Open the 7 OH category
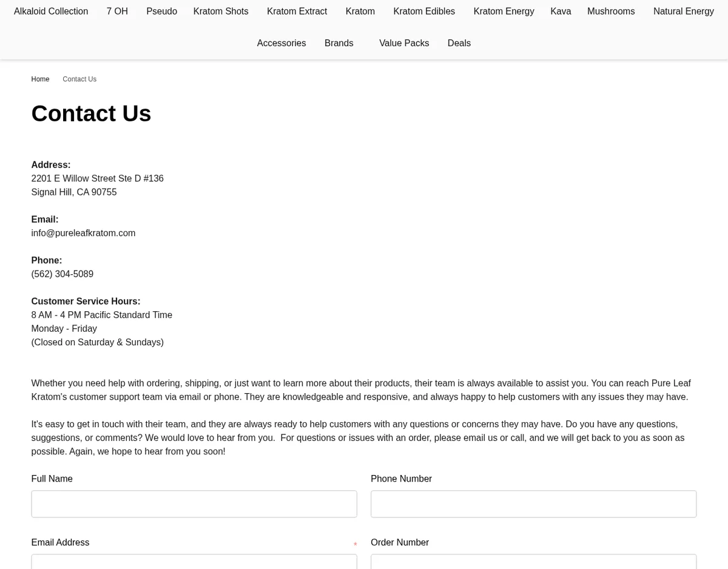Image resolution: width=728 pixels, height=569 pixels. (x=117, y=11)
